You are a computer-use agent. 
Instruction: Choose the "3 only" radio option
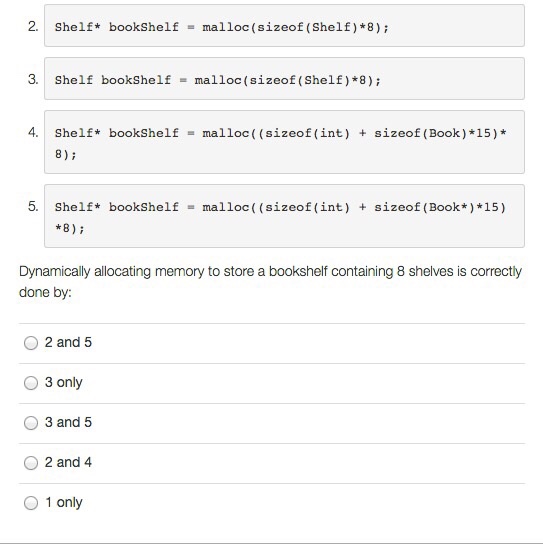(x=31, y=383)
